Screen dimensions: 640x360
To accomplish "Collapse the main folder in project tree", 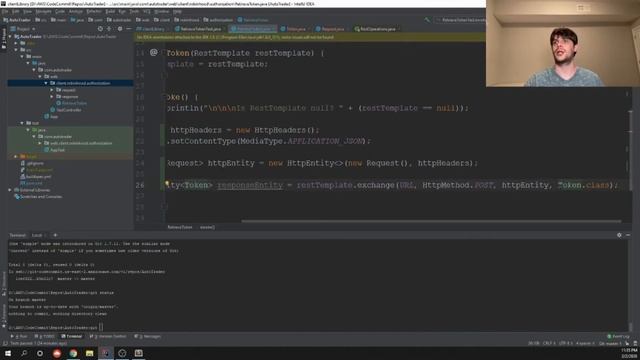I will 22,56.
